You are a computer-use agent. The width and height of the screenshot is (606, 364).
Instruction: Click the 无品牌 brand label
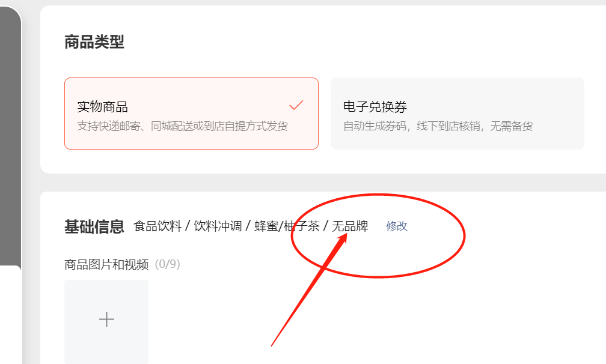[350, 226]
